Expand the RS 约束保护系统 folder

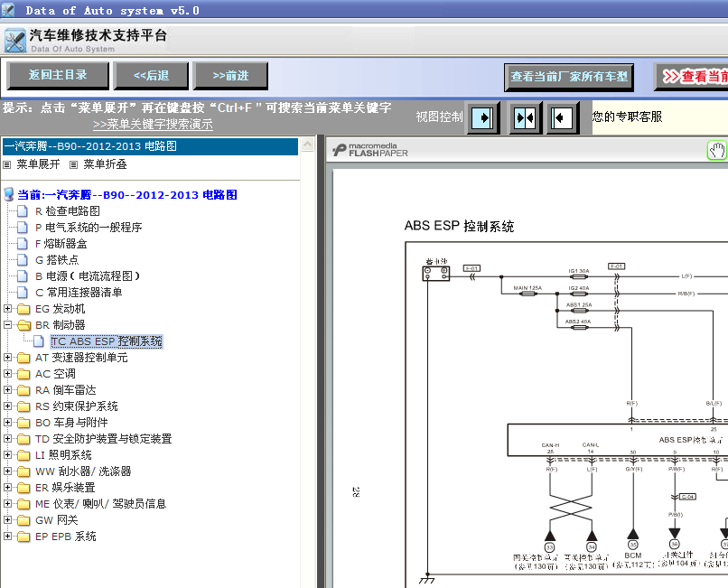coord(7,406)
